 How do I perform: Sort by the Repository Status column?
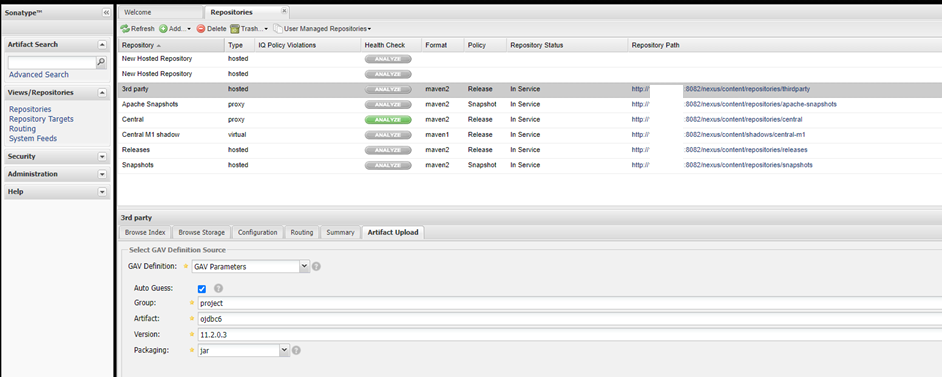(x=567, y=45)
